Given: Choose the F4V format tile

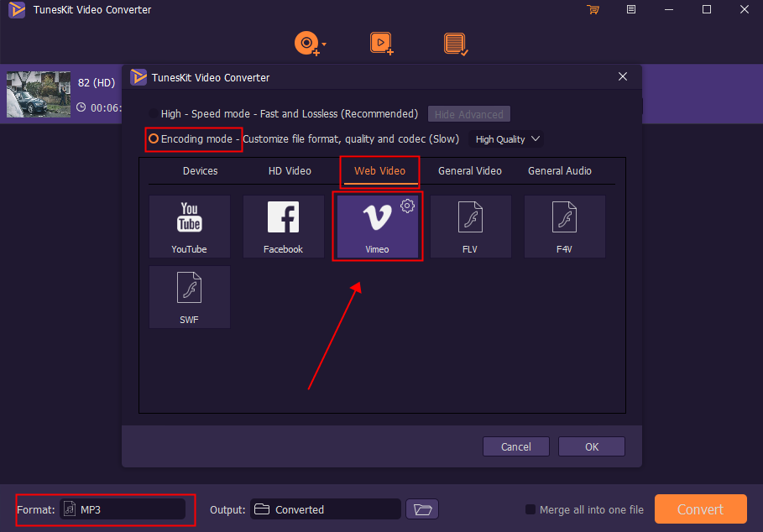Looking at the screenshot, I should 564,227.
